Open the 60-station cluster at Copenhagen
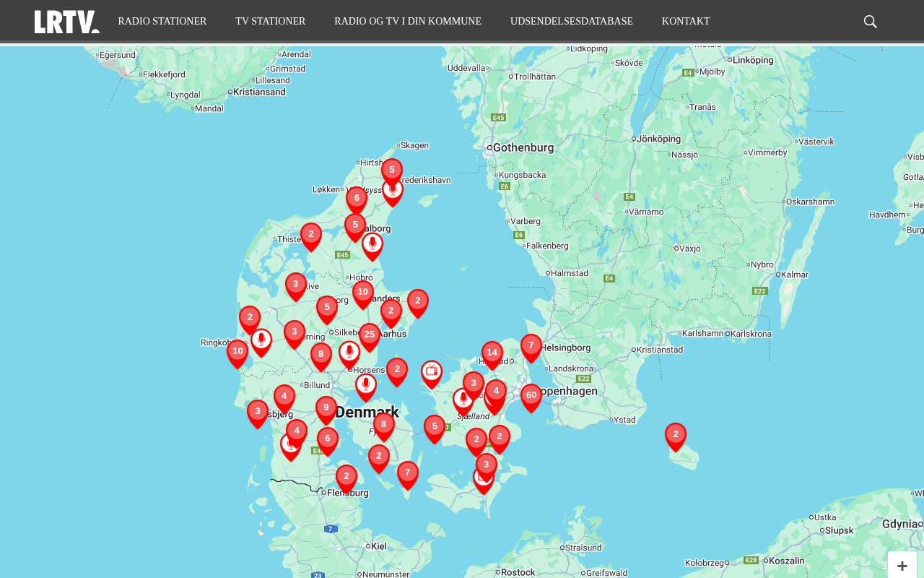 531,398
